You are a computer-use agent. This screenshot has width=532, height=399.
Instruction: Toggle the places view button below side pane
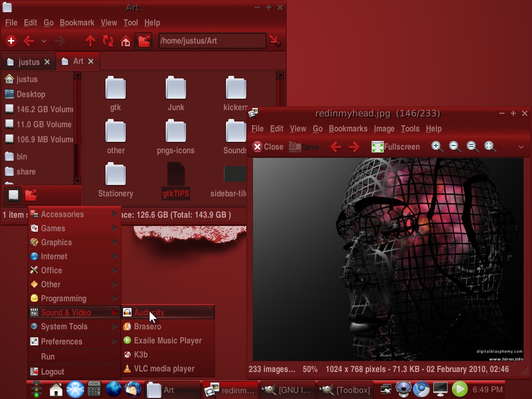(x=14, y=195)
